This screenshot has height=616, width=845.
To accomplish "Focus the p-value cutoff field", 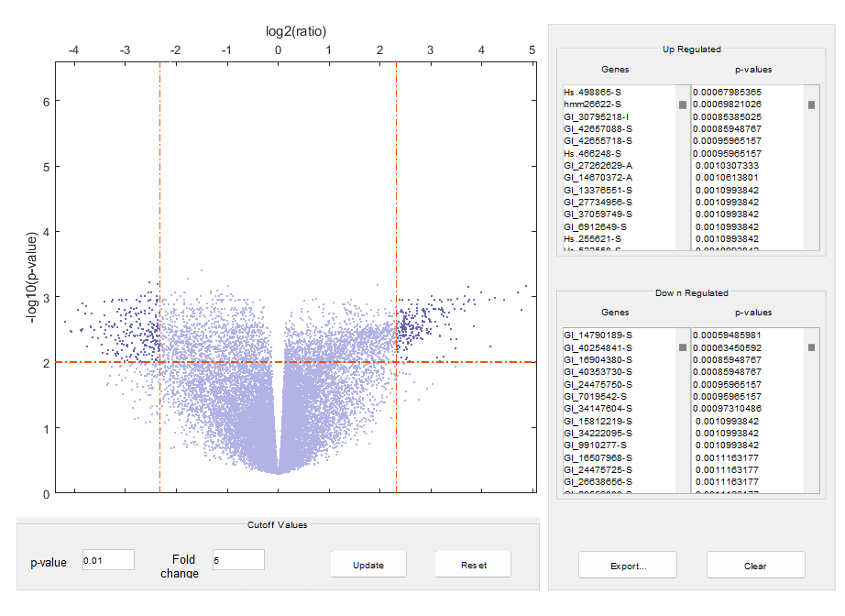I will click(x=108, y=560).
